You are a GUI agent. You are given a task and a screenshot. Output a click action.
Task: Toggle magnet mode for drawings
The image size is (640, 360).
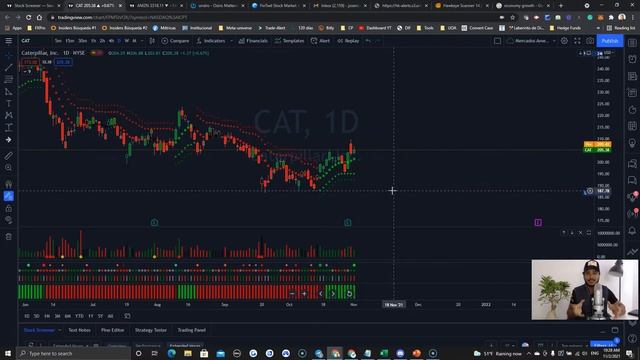(x=9, y=184)
